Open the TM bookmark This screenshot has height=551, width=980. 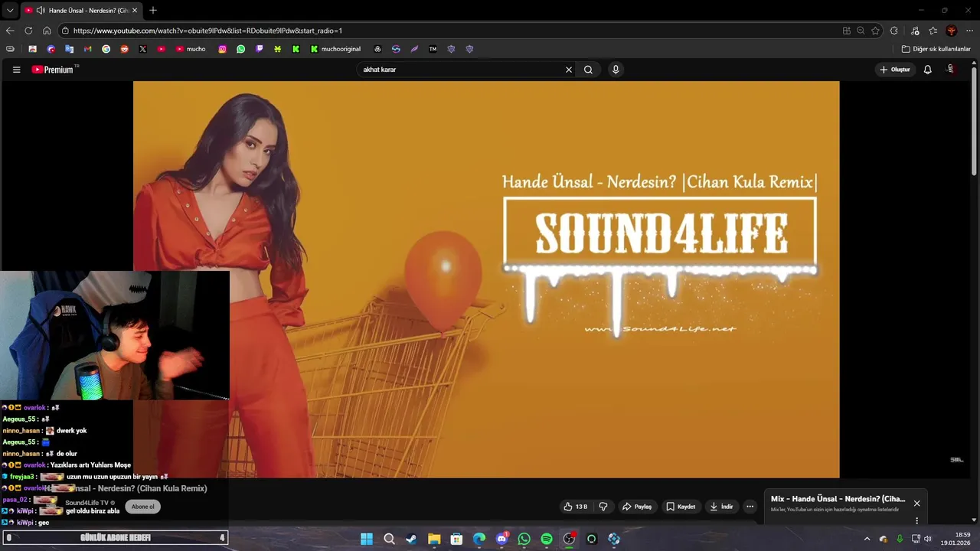[433, 49]
